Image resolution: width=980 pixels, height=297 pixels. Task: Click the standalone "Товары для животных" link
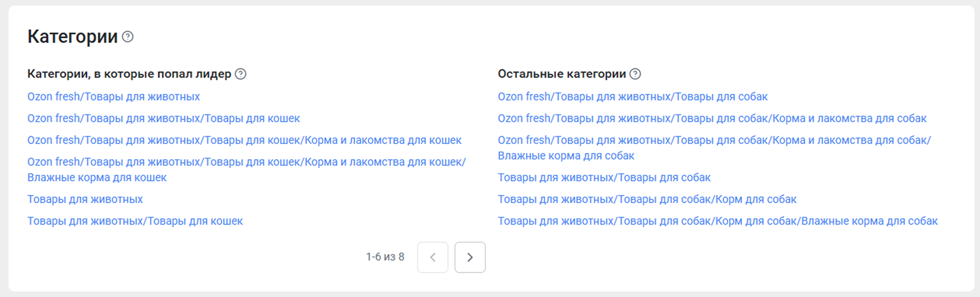click(x=85, y=199)
